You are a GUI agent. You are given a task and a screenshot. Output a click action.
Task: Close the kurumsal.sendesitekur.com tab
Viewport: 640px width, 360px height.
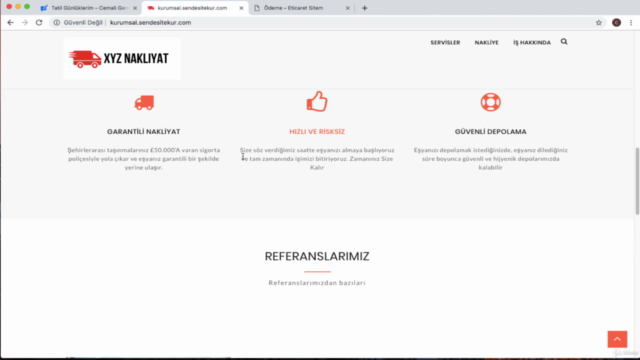pyautogui.click(x=241, y=8)
